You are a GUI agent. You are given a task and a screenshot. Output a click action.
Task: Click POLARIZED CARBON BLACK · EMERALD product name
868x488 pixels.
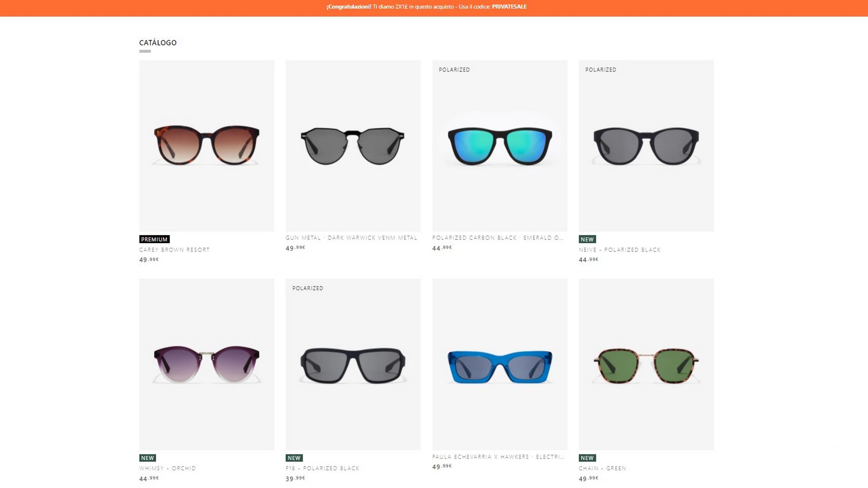point(498,238)
